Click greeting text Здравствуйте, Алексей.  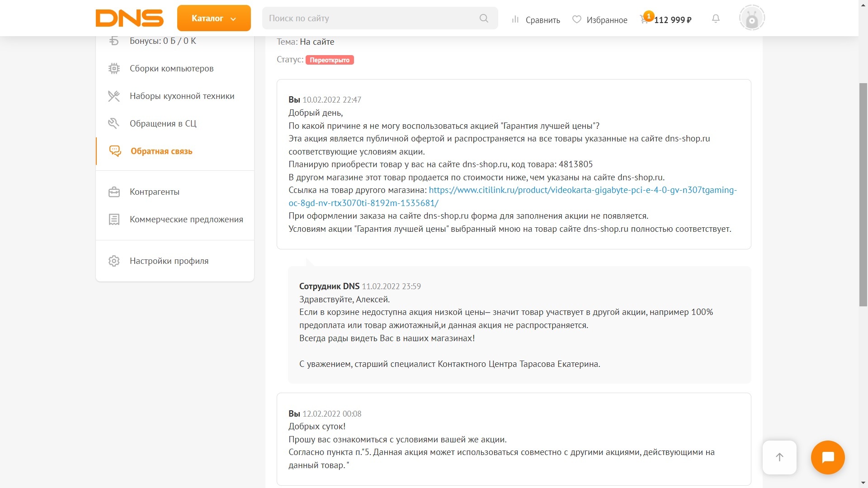point(344,299)
